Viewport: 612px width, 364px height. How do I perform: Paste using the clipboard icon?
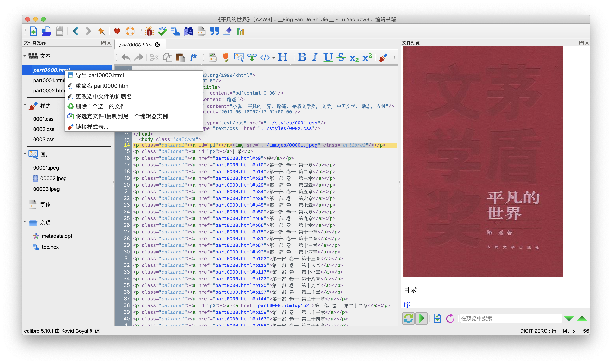pyautogui.click(x=180, y=58)
